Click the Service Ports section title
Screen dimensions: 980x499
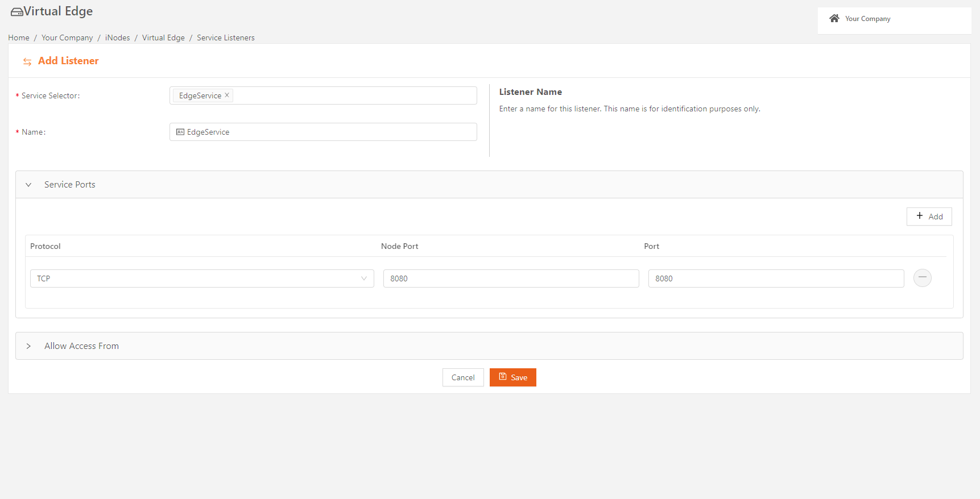click(x=70, y=185)
